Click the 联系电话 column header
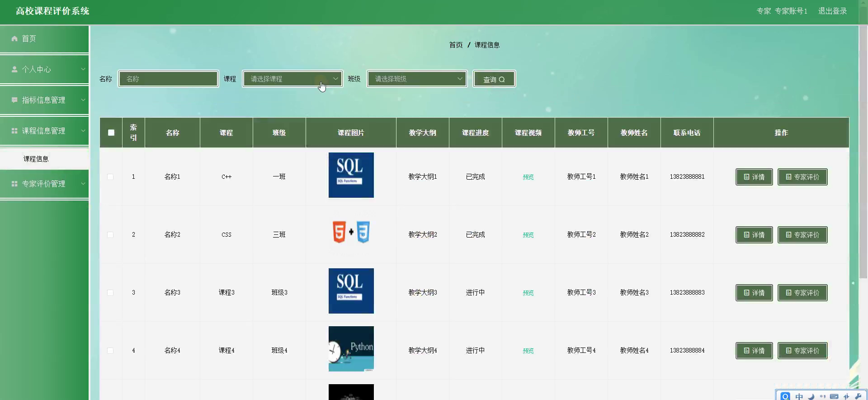Screen dimensions: 868x400 tap(687, 133)
